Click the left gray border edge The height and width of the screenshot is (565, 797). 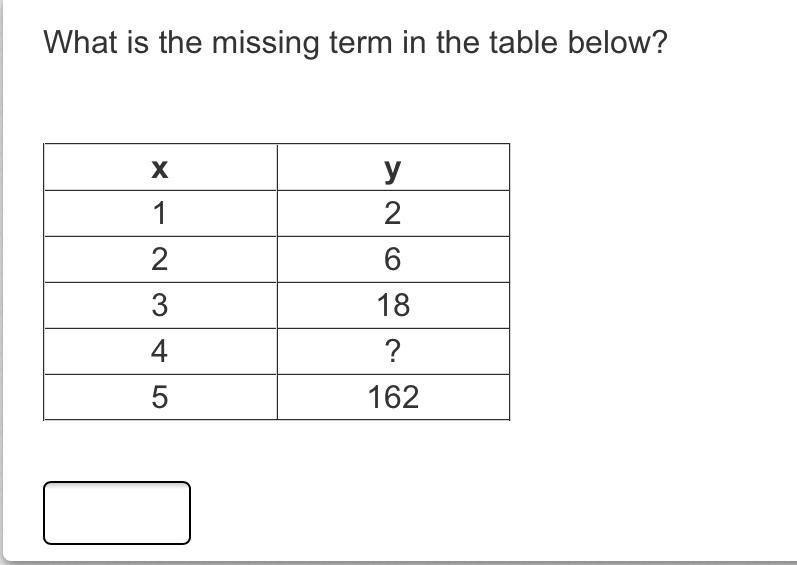point(2,279)
